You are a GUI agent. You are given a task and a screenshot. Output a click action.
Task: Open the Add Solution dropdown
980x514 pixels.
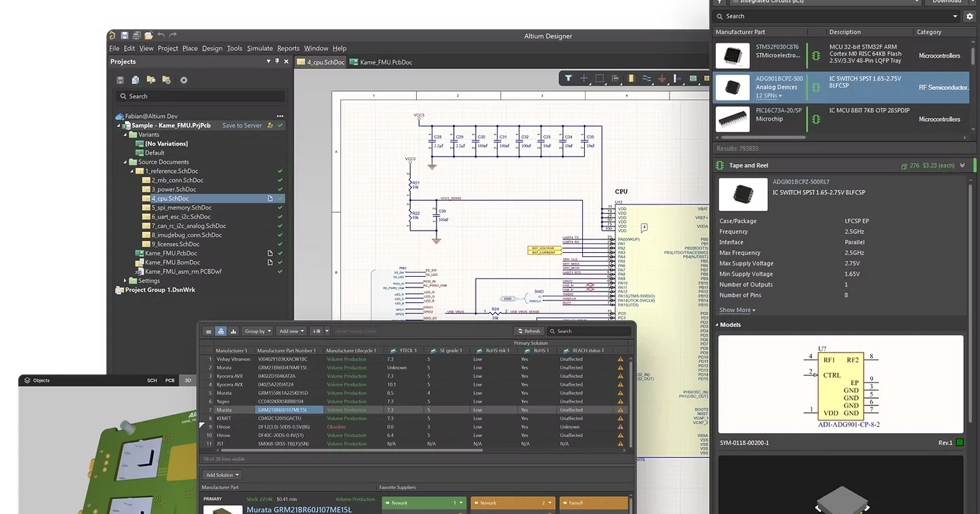click(x=222, y=475)
